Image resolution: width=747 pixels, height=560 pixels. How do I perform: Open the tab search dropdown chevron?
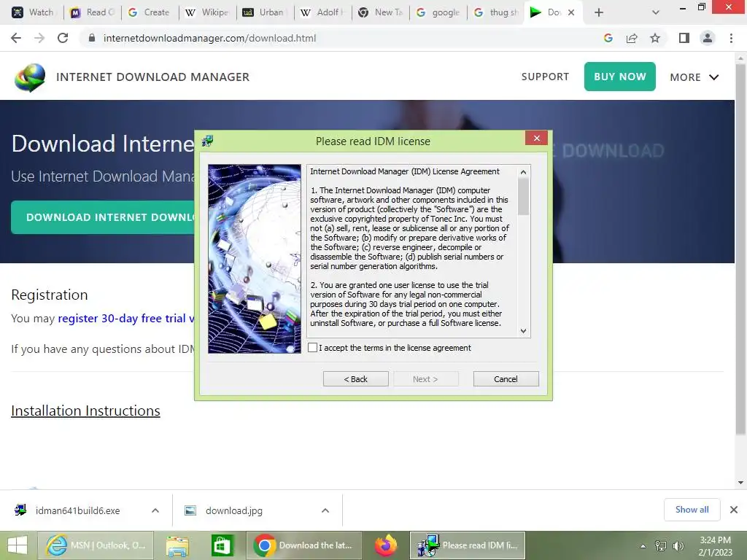point(656,12)
